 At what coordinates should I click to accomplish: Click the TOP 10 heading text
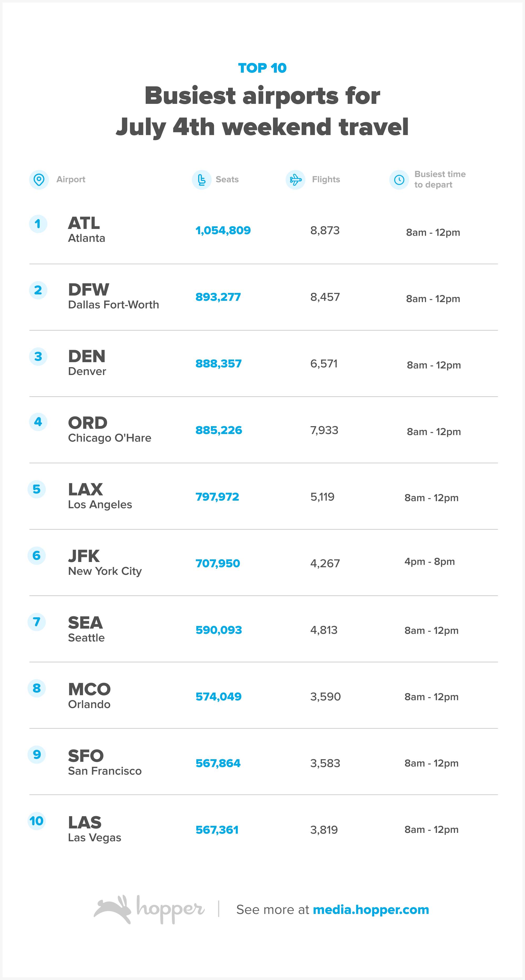[262, 68]
